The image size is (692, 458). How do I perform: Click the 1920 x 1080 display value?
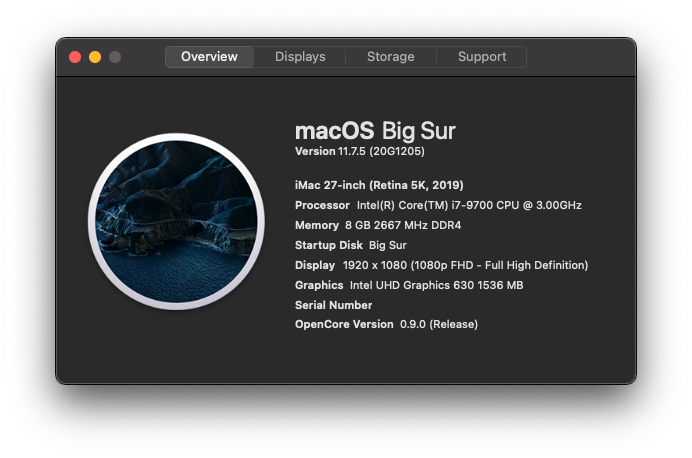(465, 265)
